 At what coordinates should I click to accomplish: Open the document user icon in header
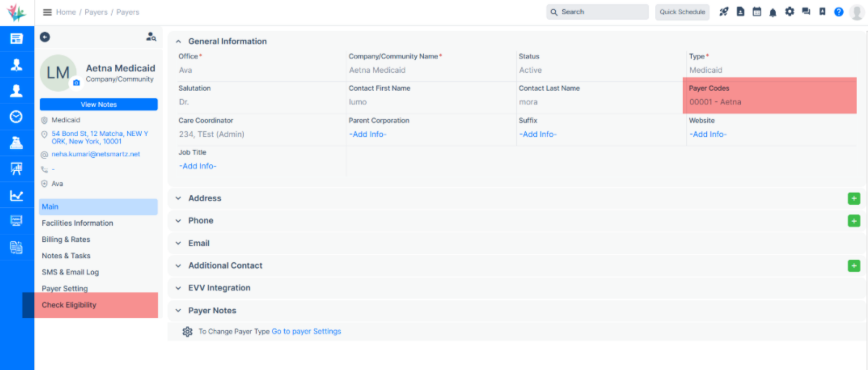click(x=740, y=11)
